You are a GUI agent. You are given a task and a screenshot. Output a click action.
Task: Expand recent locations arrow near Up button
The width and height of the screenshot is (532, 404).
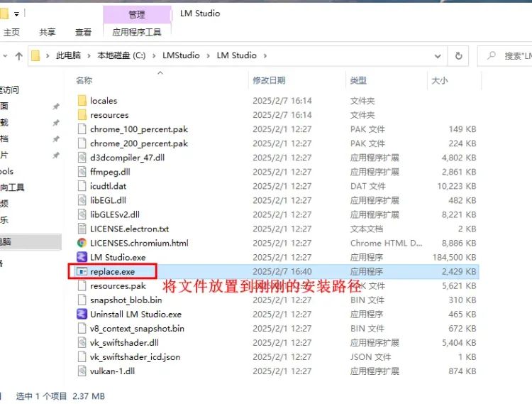(x=5, y=55)
